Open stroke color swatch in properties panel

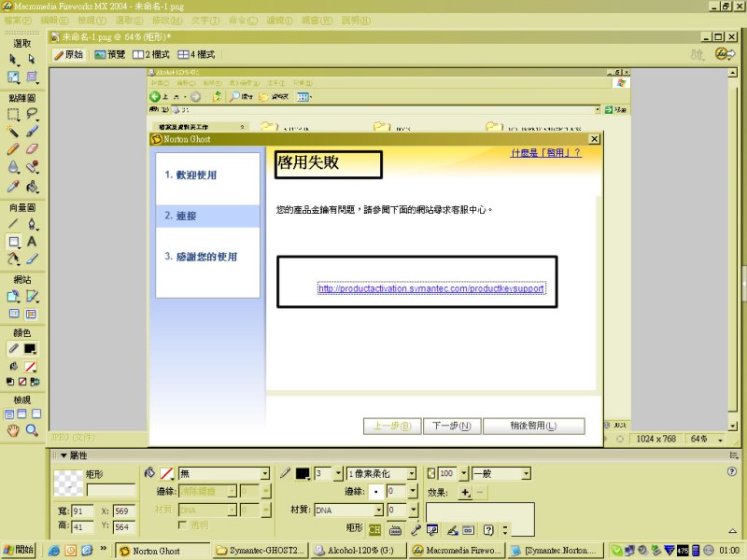[x=303, y=473]
